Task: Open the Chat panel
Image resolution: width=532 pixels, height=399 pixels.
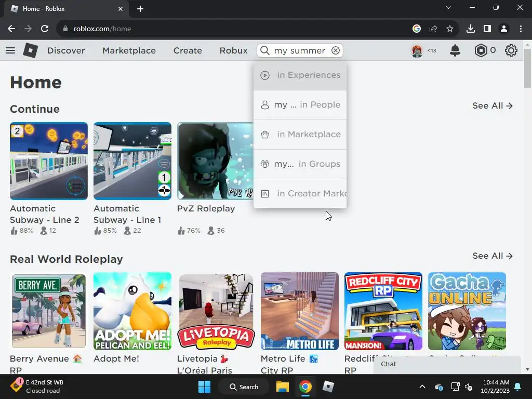Action: click(447, 365)
